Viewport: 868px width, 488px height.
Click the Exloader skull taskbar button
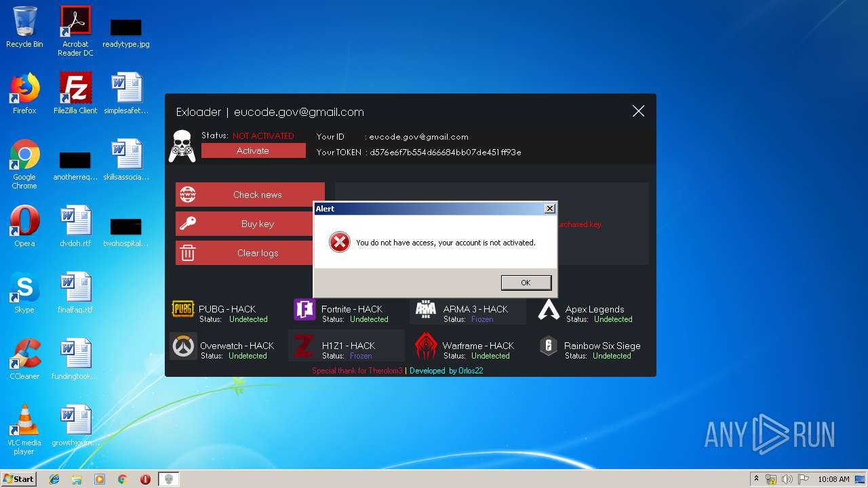click(169, 479)
